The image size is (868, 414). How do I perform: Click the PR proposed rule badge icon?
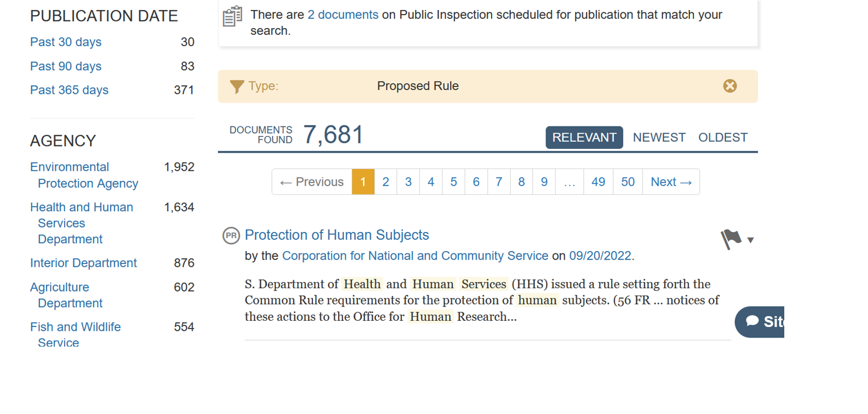tap(230, 235)
